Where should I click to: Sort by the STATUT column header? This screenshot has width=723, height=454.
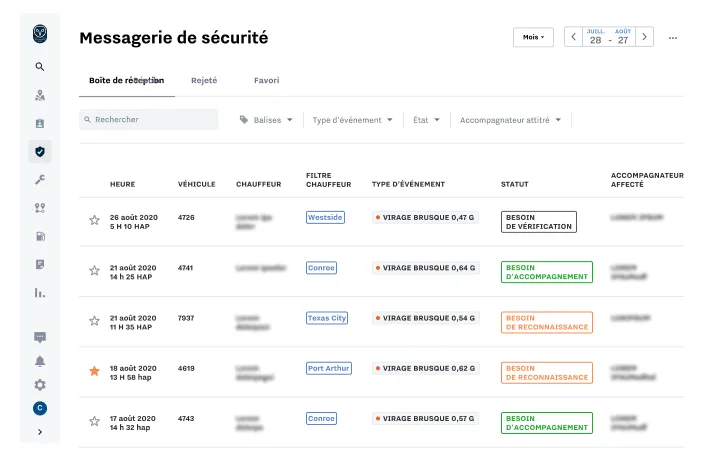click(x=515, y=184)
